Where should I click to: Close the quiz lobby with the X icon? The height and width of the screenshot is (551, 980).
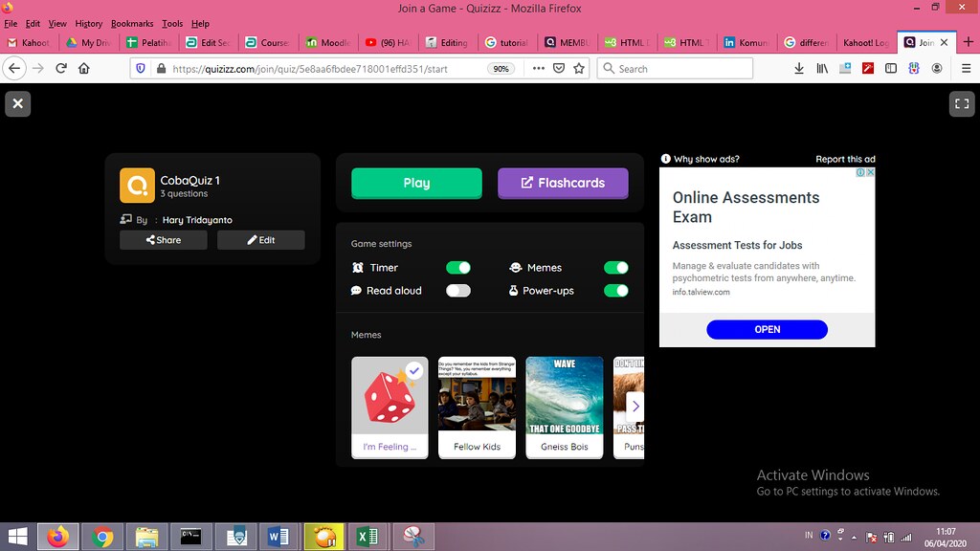[18, 103]
